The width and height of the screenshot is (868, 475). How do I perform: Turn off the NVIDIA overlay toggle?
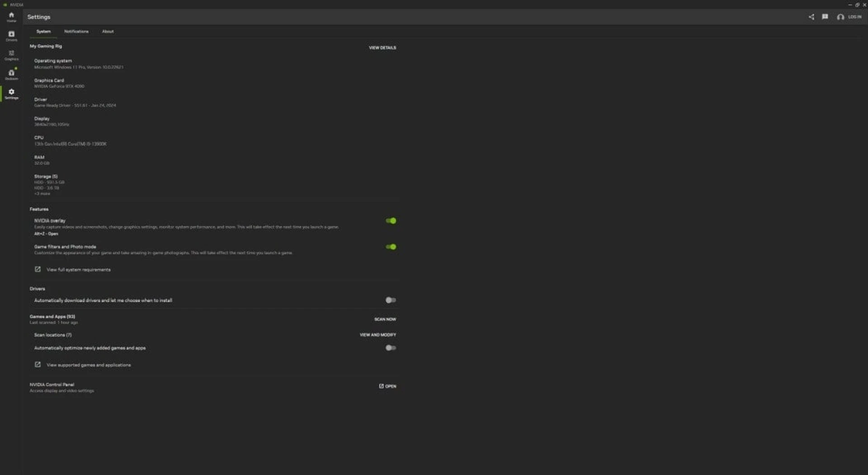[x=391, y=221]
